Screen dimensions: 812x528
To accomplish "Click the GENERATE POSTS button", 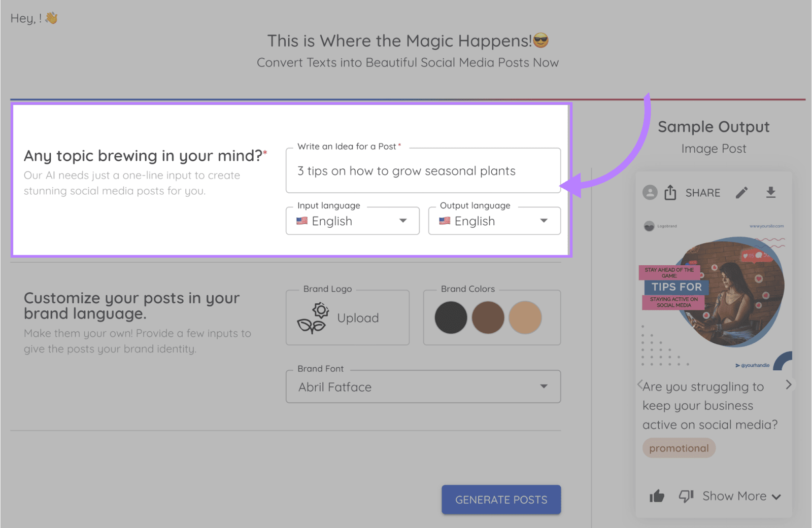I will [501, 500].
